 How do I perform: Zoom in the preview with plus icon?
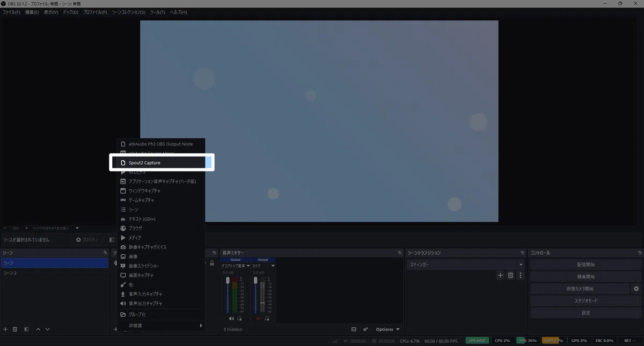click(26, 228)
